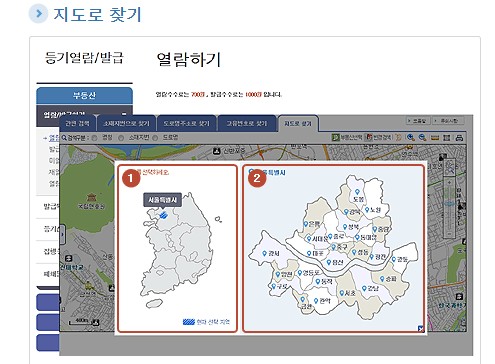Click the 등기열람/발급 sidebar title
The image size is (495, 364).
coord(84,58)
